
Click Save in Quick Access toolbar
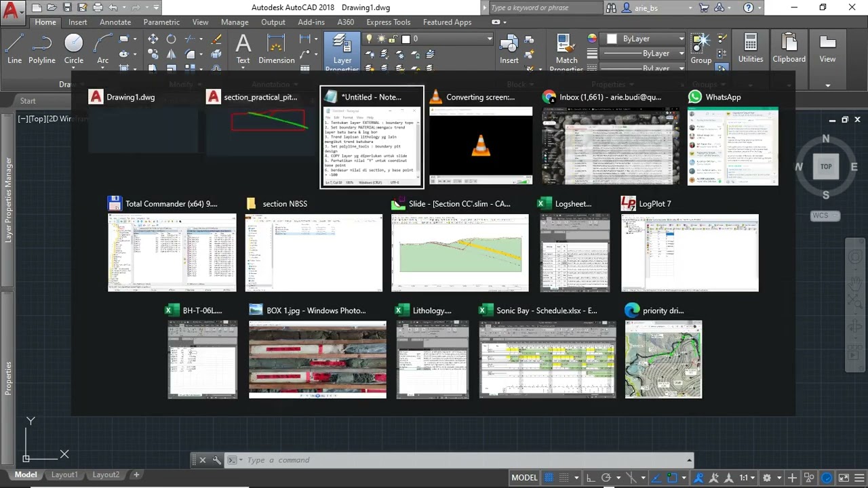pyautogui.click(x=67, y=8)
